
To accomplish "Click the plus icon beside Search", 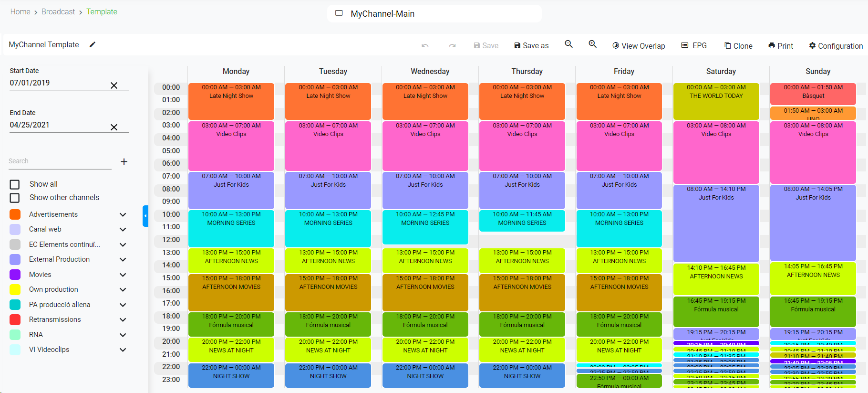I will [124, 162].
